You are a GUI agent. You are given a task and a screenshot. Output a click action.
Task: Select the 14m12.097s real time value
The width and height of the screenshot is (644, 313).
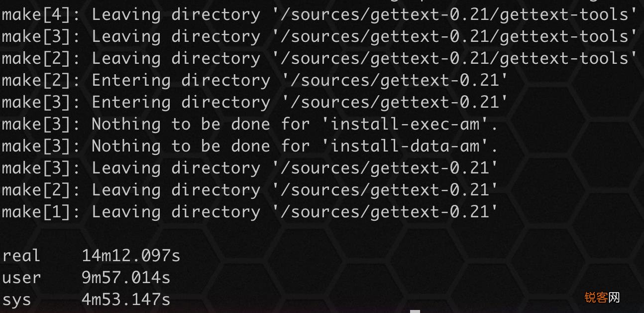(x=131, y=256)
